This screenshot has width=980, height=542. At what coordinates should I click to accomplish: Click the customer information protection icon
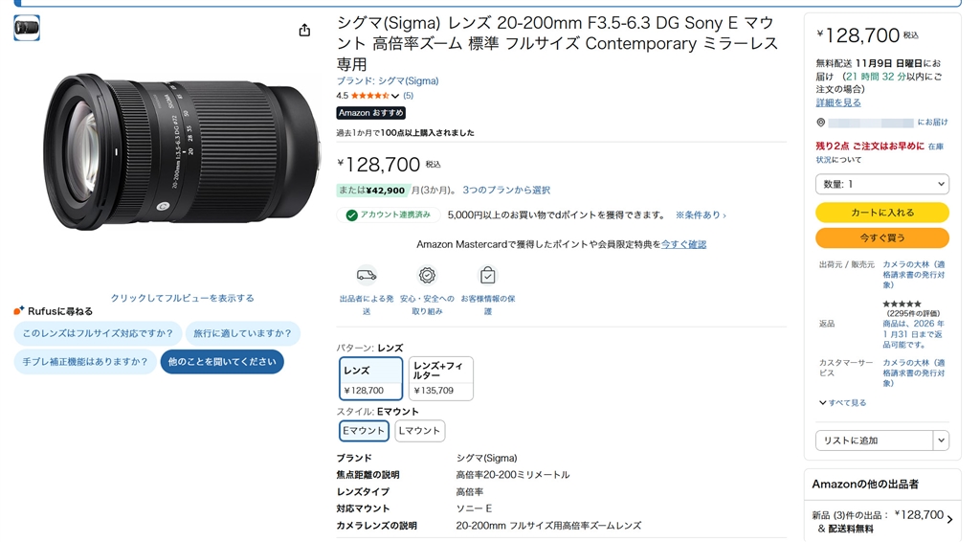point(487,276)
